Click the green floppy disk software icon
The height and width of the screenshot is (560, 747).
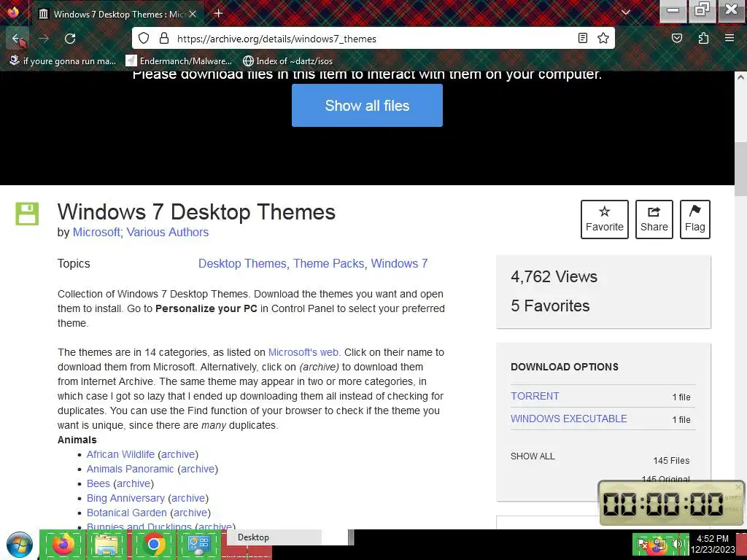[x=27, y=214]
